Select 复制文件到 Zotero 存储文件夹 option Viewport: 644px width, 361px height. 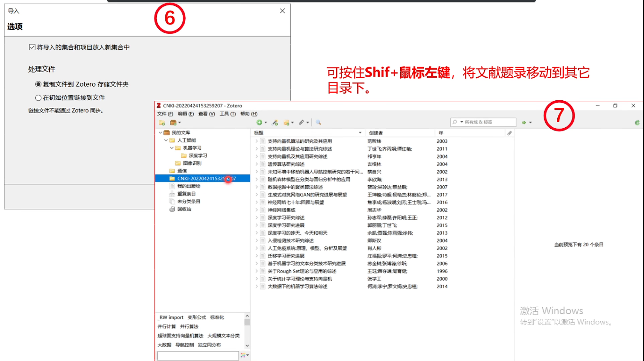(39, 84)
